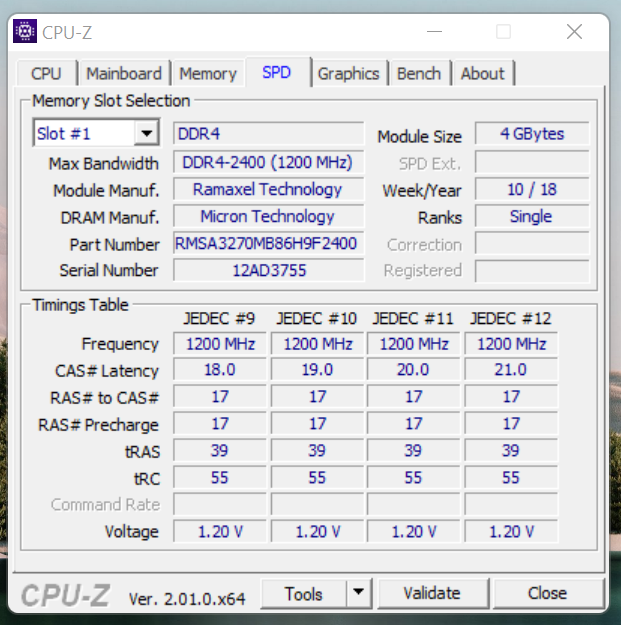Screen dimensions: 621x625
Task: Open the Bench tab
Action: [418, 73]
